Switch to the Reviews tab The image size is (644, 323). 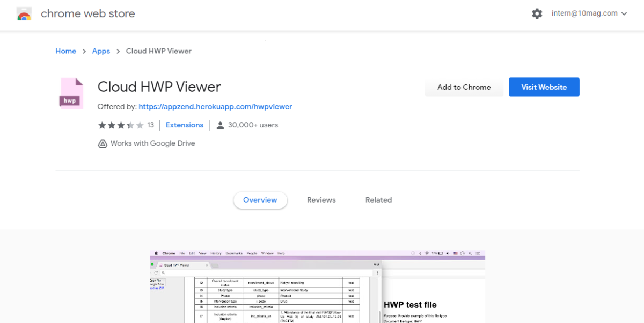click(x=321, y=200)
